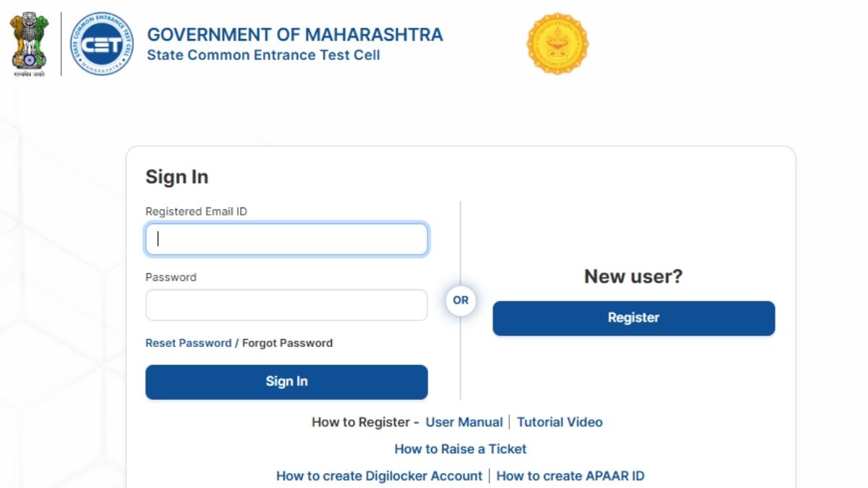Screen dimensions: 868x488
Task: Click the golden Maharashtra government seal
Action: point(557,44)
